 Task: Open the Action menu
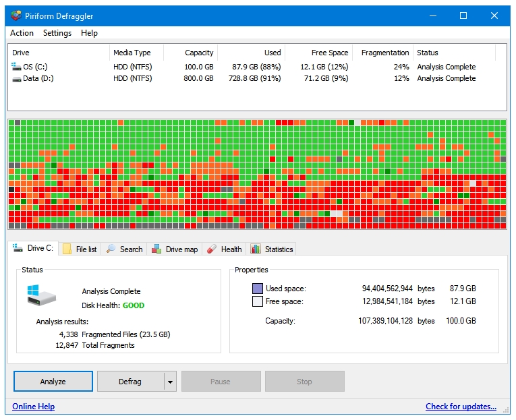(22, 33)
